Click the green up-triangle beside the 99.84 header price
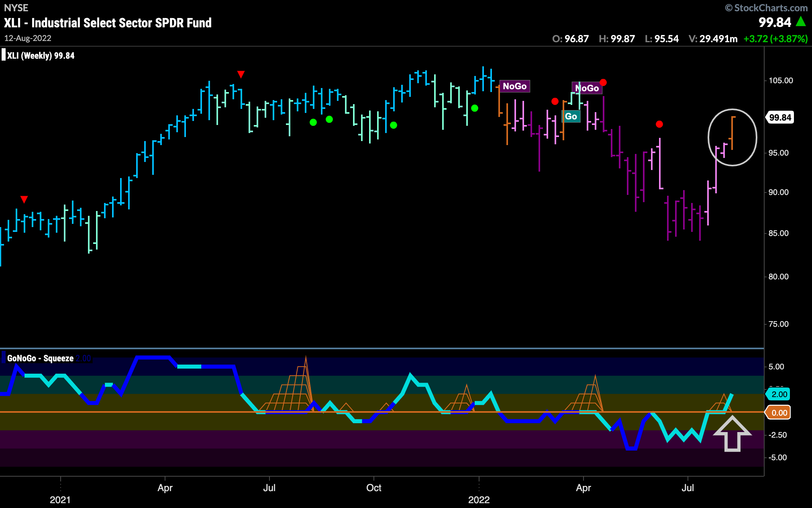Viewport: 812px width, 508px height. [801, 22]
